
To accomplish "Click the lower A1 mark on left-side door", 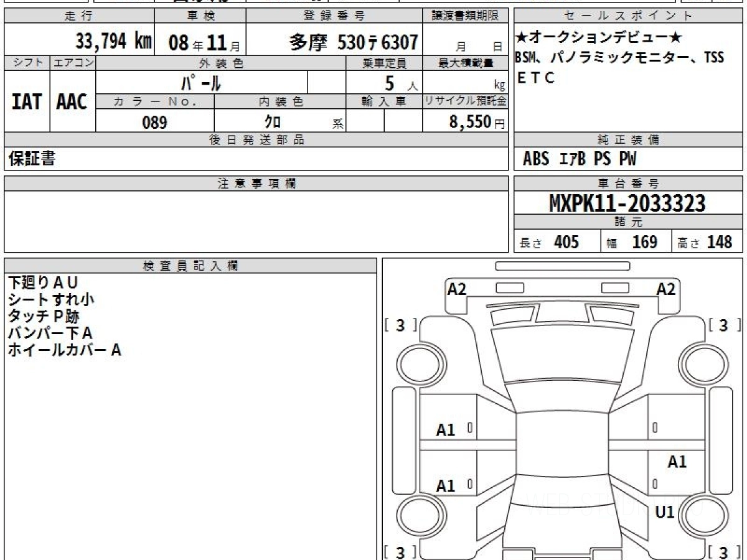I will point(446,486).
